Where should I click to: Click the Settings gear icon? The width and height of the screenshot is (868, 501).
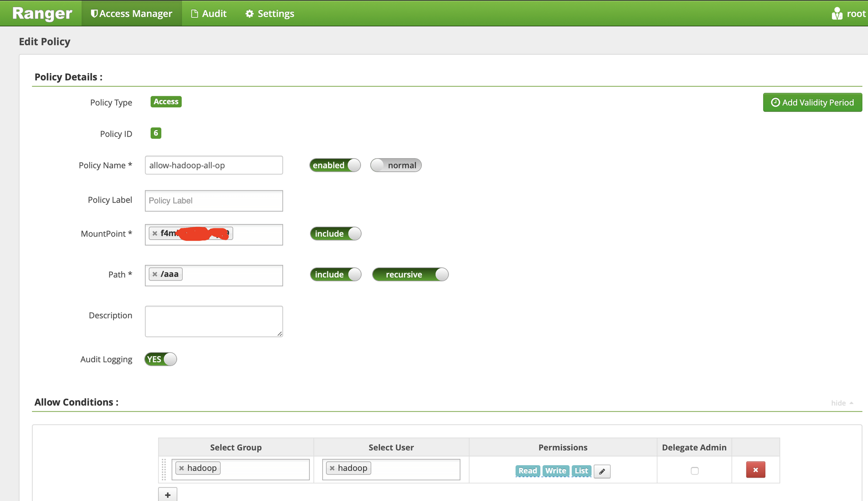pos(250,14)
